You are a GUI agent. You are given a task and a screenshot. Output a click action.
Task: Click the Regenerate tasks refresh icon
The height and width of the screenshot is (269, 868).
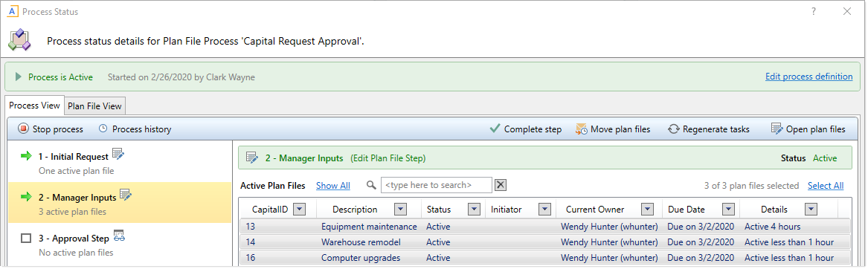point(673,129)
